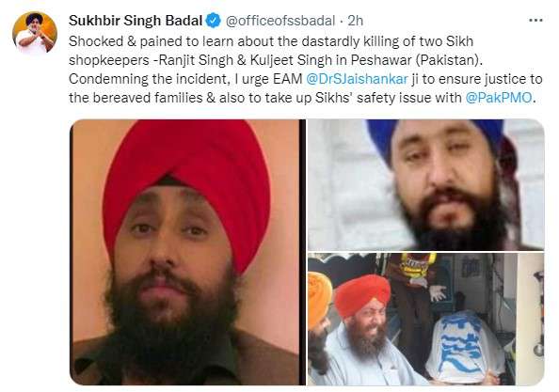Open the Sukhbir Singh Badal display name link
Image resolution: width=559 pixels, height=392 pixels.
tap(136, 21)
